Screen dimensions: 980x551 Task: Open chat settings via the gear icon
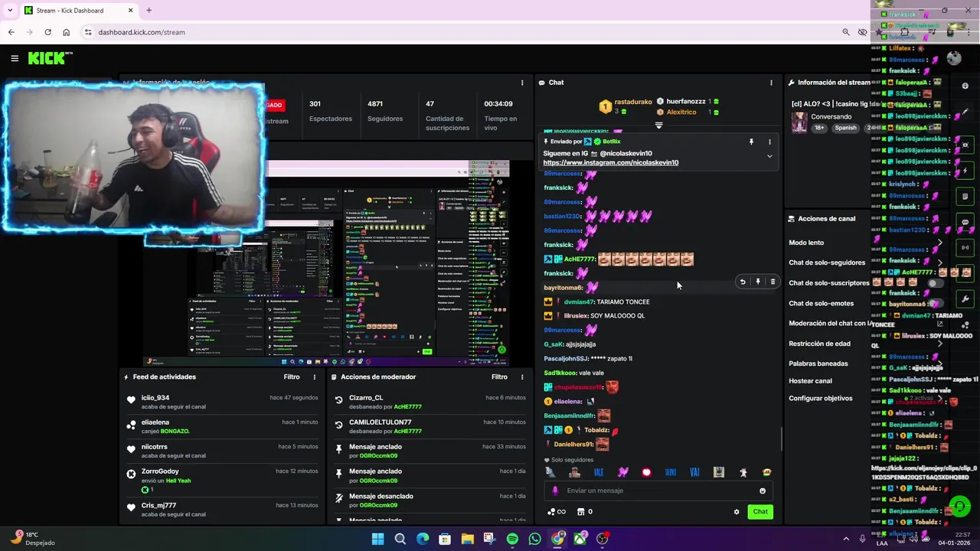click(737, 512)
